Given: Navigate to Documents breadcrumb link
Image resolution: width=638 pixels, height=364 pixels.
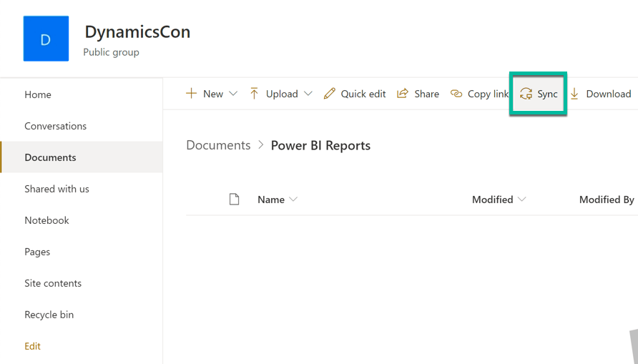Looking at the screenshot, I should coord(218,145).
